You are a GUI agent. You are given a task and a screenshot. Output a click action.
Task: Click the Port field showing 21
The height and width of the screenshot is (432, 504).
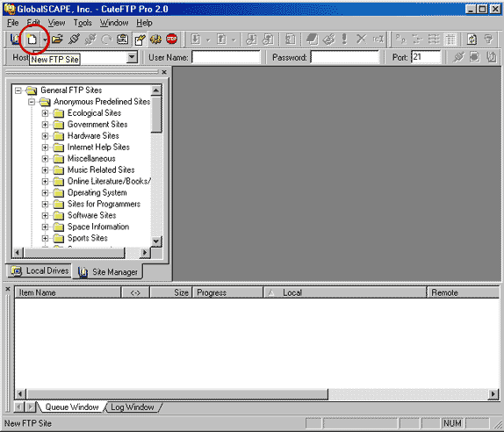tap(426, 58)
